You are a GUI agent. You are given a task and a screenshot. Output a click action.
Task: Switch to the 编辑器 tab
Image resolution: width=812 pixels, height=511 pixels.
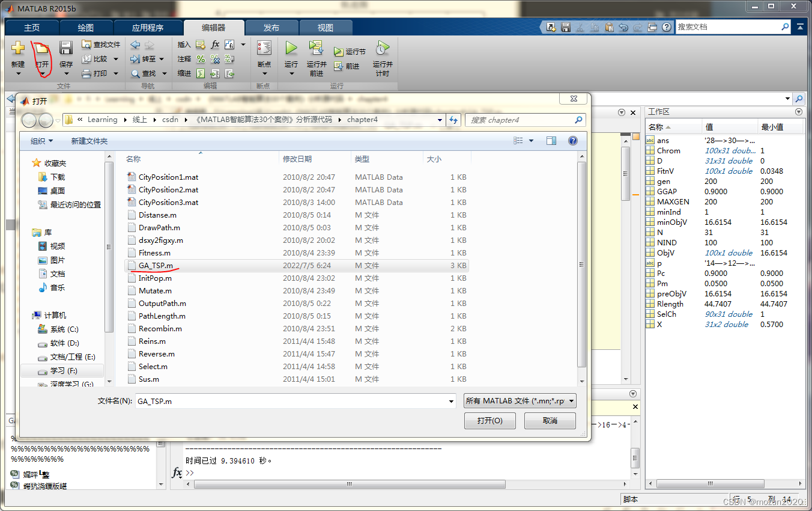point(214,28)
